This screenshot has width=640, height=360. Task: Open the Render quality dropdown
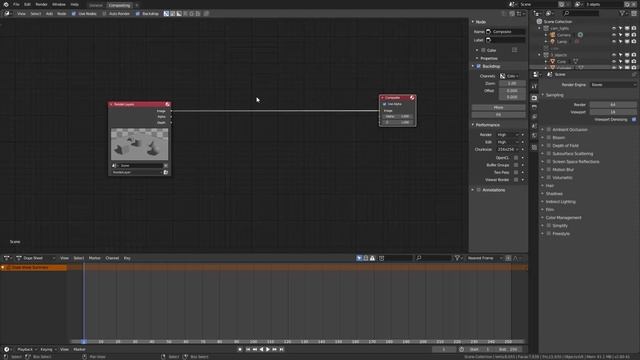[507, 134]
